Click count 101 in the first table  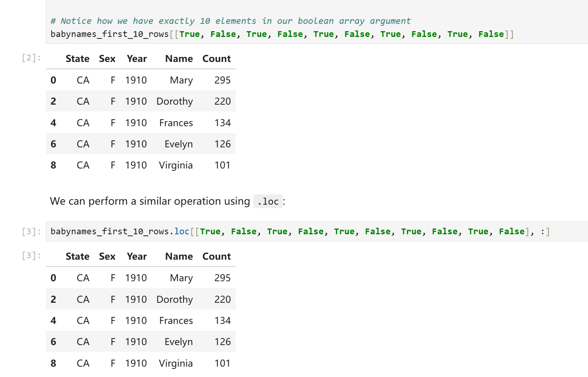click(x=222, y=165)
